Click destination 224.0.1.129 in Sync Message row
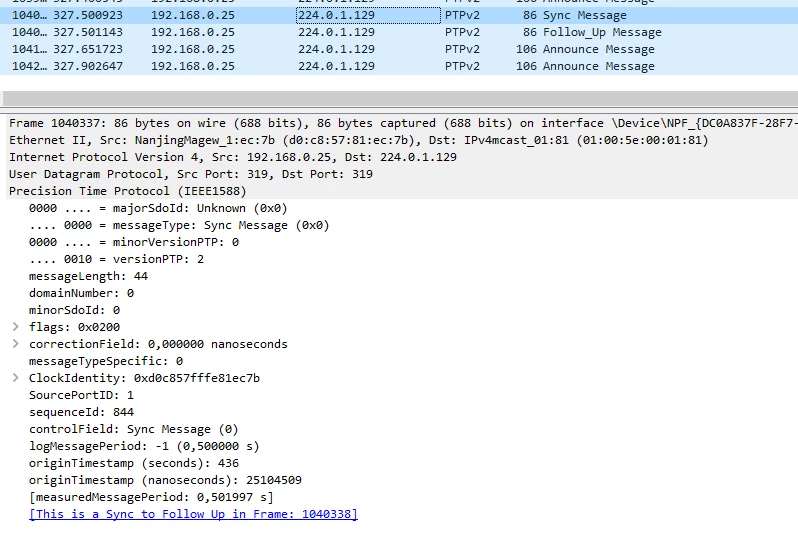 [368, 15]
